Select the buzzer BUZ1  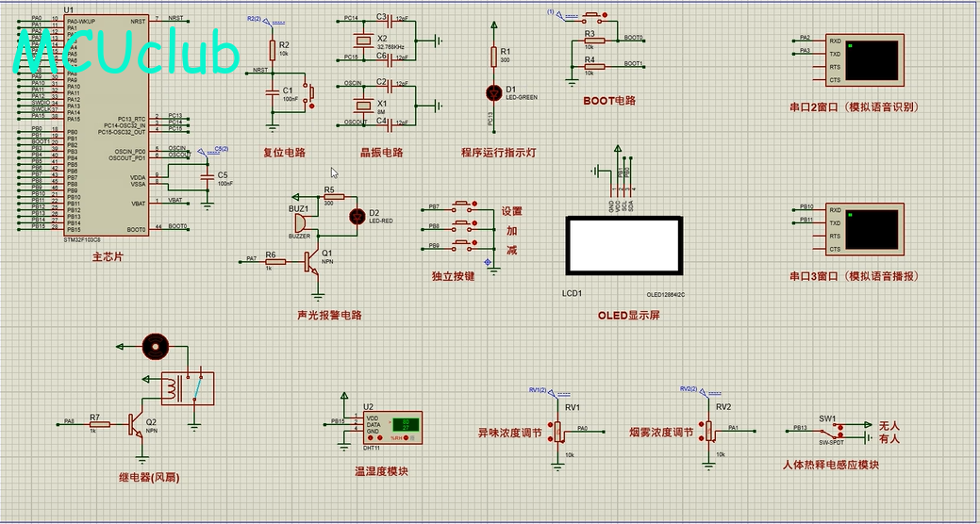point(301,223)
